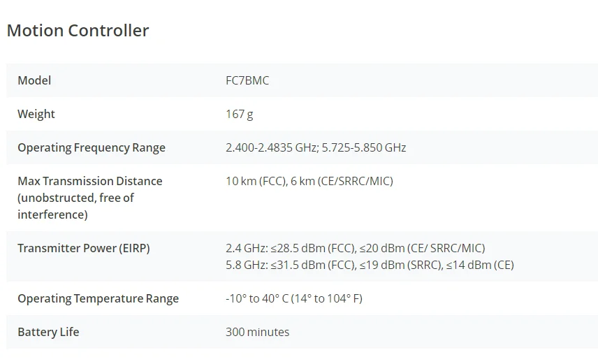Select the FC7BMC model value

[x=247, y=80]
